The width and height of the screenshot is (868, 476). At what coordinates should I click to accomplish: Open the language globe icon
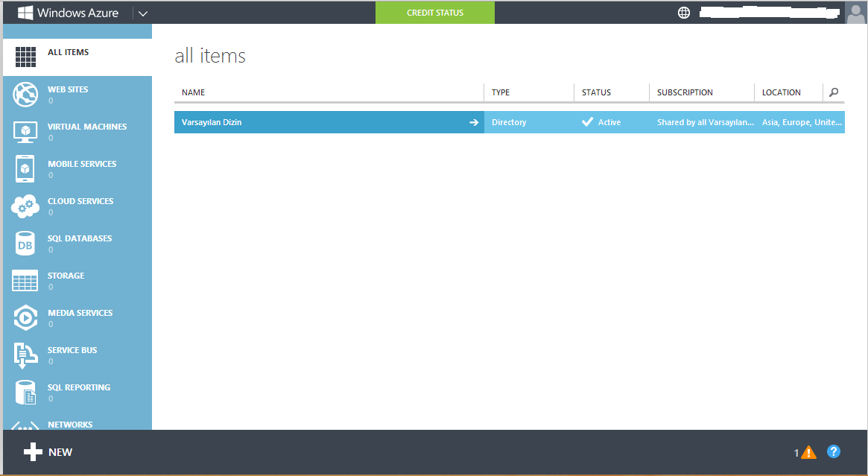[x=683, y=13]
